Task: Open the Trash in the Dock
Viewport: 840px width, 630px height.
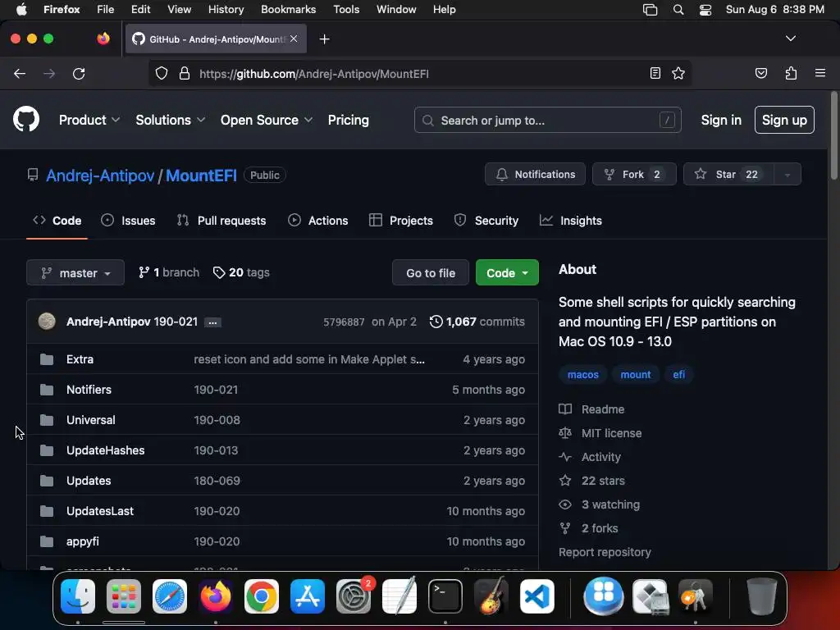Action: (761, 596)
